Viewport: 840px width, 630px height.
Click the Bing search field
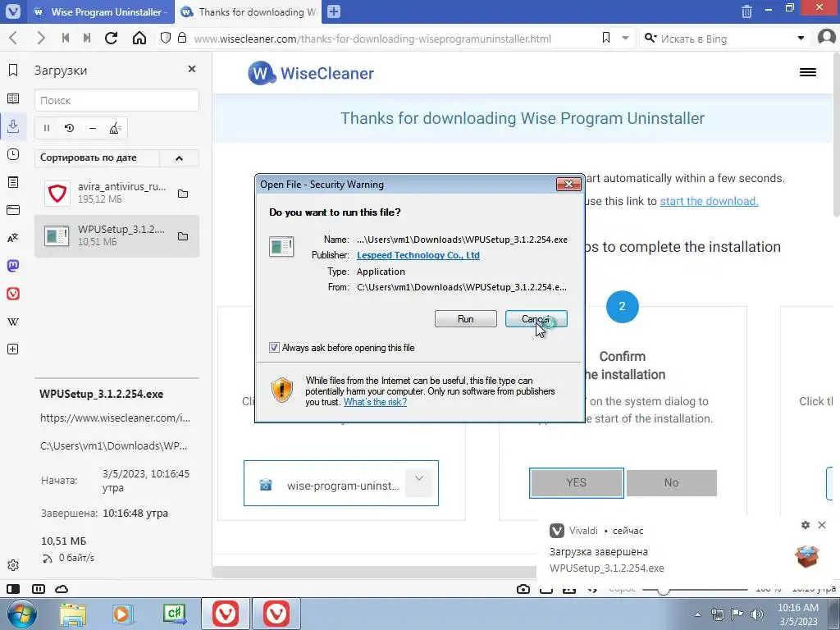[724, 39]
